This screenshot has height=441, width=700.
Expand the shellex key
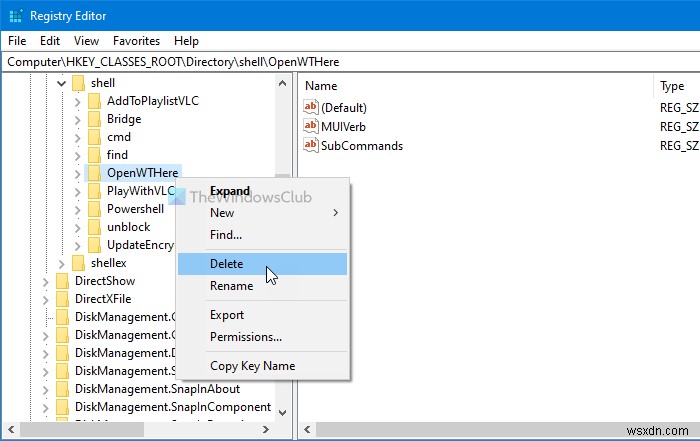click(x=62, y=263)
